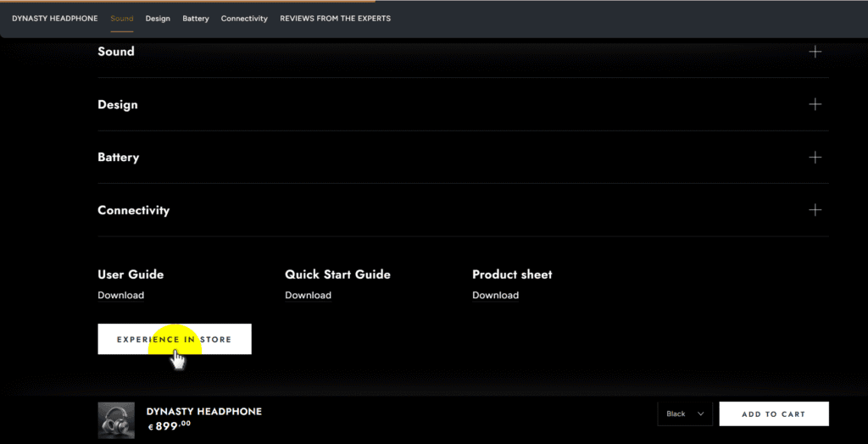Download the Product sheet

495,296
